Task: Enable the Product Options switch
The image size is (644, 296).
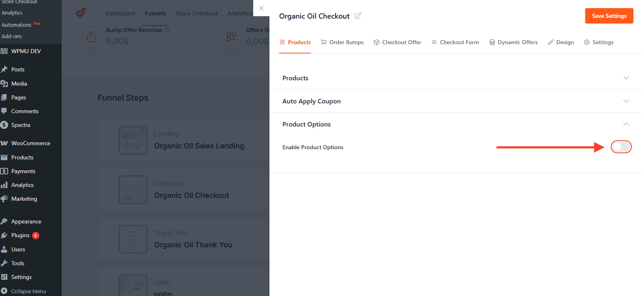Action: tap(621, 147)
